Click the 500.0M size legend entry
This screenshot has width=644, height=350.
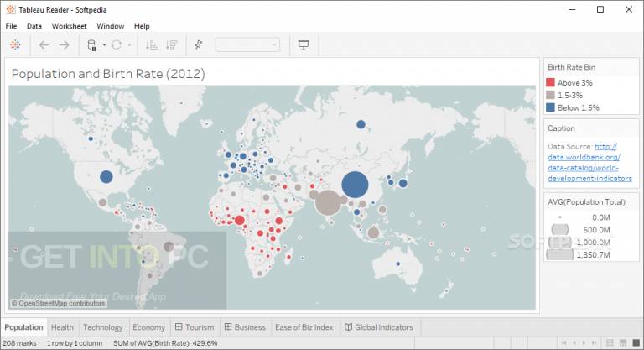pyautogui.click(x=580, y=230)
